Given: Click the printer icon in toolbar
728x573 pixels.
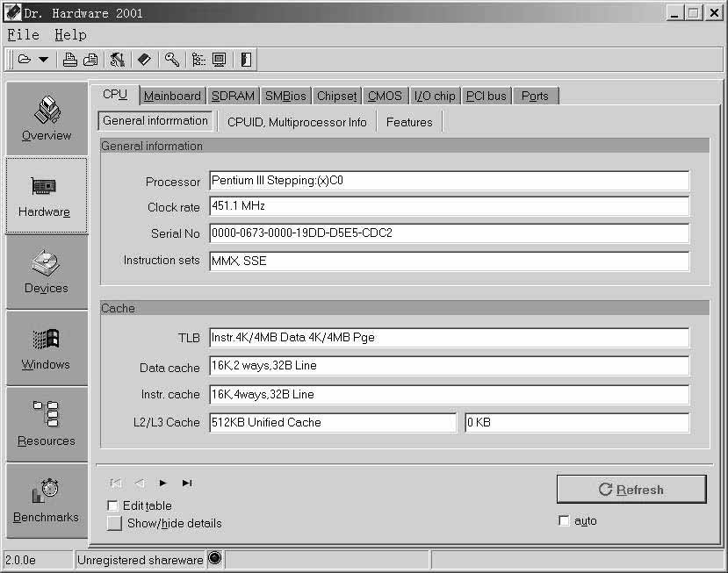Looking at the screenshot, I should [x=69, y=60].
